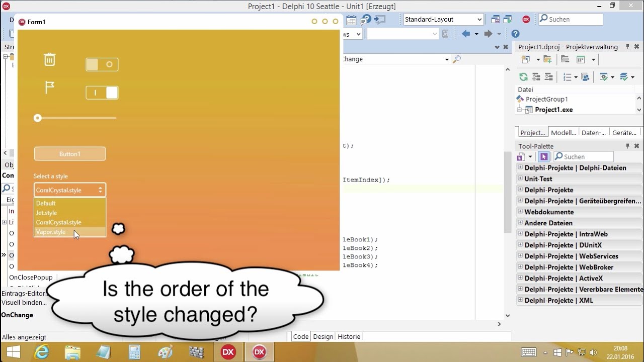This screenshot has width=644, height=362.
Task: Navigate forward with the gray right arrow
Action: tap(488, 34)
